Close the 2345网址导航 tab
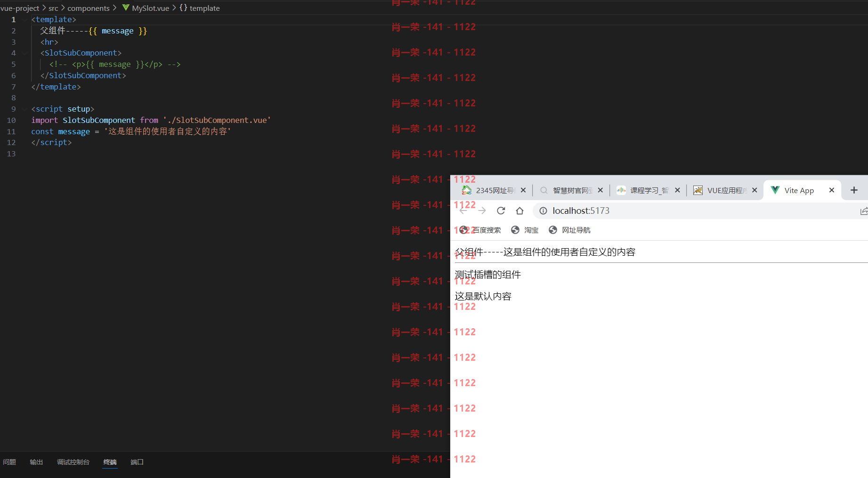Screen dimensions: 868x478 click(x=523, y=190)
